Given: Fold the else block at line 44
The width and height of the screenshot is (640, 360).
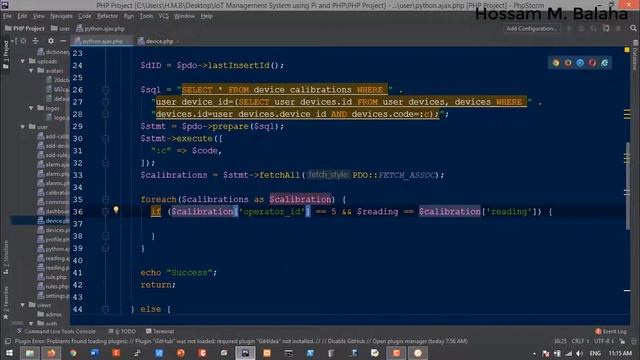Looking at the screenshot, I should pos(105,309).
